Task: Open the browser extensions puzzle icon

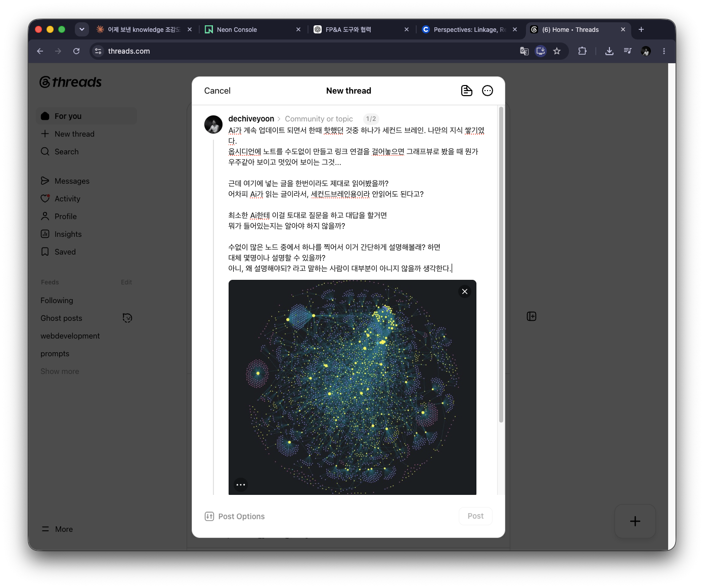Action: (582, 51)
